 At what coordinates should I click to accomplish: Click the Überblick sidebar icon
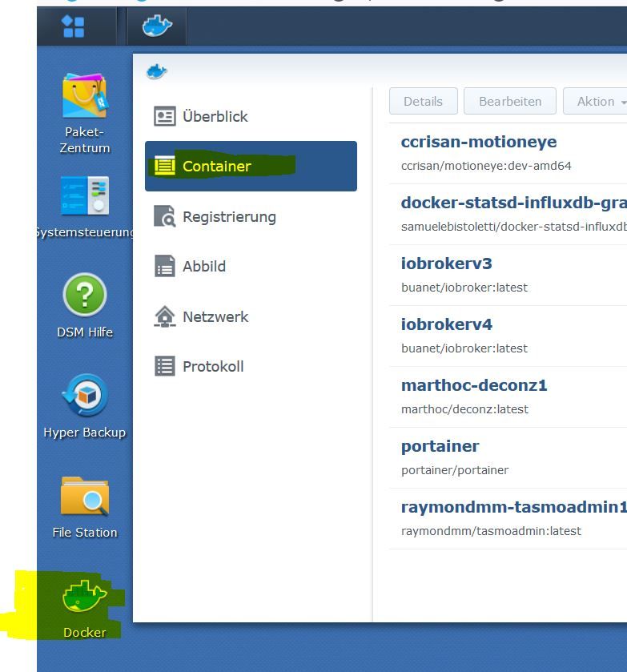coord(165,116)
